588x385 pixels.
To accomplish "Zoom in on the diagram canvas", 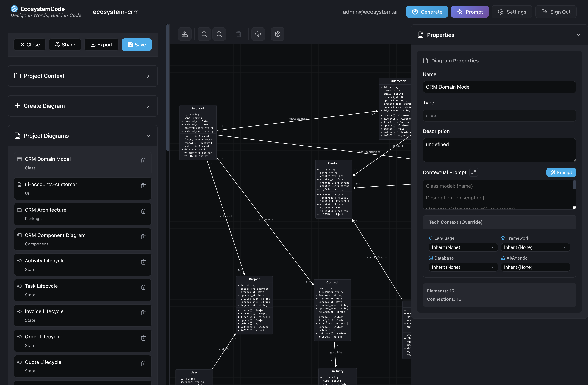I will click(204, 34).
